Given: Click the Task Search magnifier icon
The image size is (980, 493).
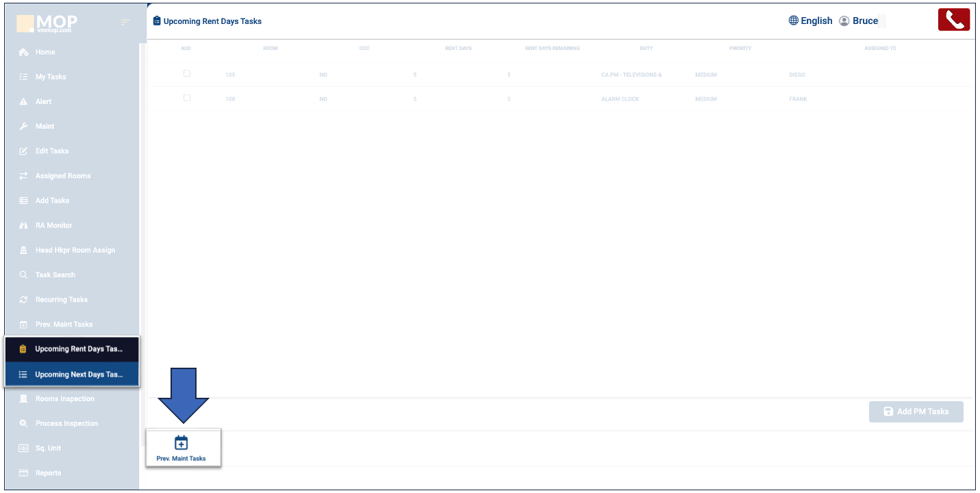Looking at the screenshot, I should coord(23,275).
